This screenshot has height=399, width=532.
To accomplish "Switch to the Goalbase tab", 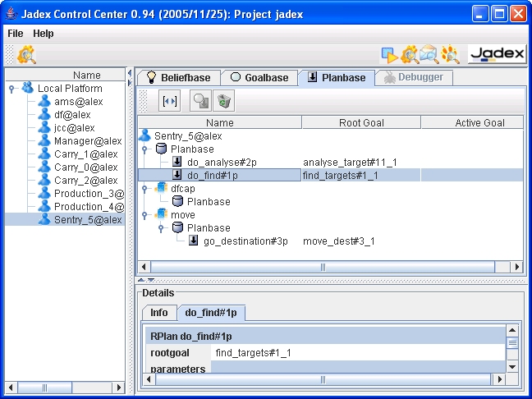I will click(259, 78).
